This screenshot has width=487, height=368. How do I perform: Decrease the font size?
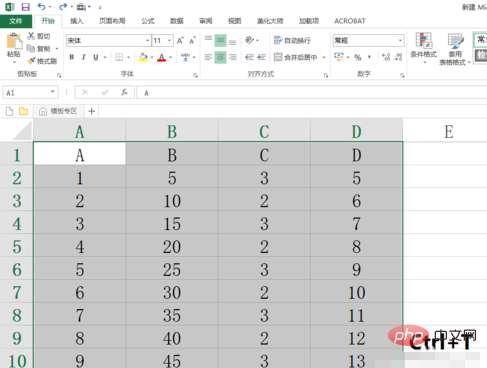tap(192, 41)
